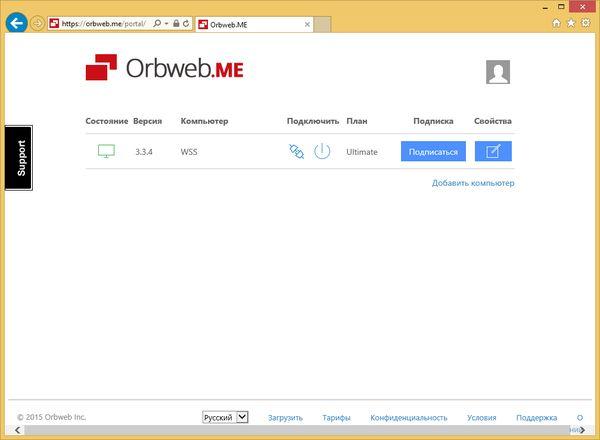Click the Добавить компьютер link

pyautogui.click(x=473, y=183)
